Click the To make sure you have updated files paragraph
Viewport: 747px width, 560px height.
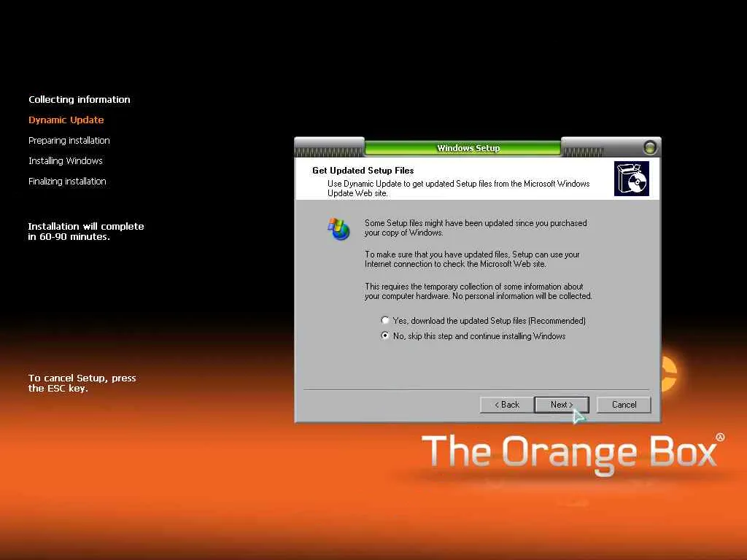click(x=472, y=259)
